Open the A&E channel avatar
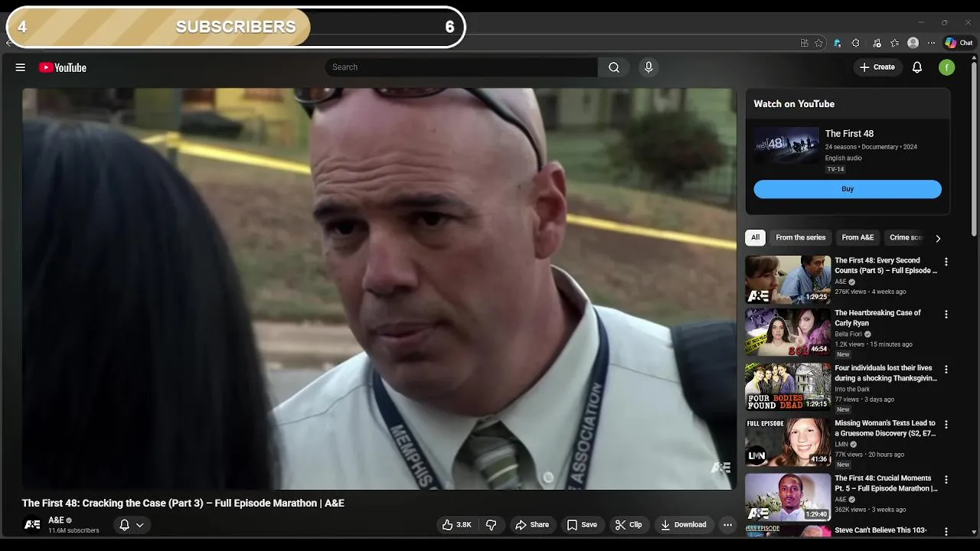 tap(32, 525)
